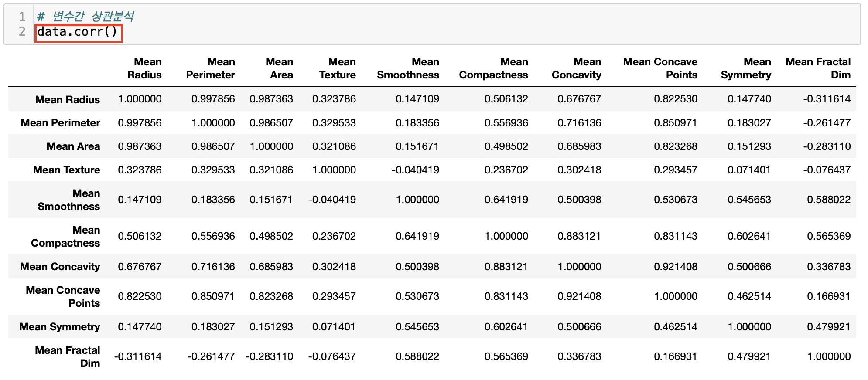Select the Mean Symmetry row label
868x380 pixels.
[60, 327]
